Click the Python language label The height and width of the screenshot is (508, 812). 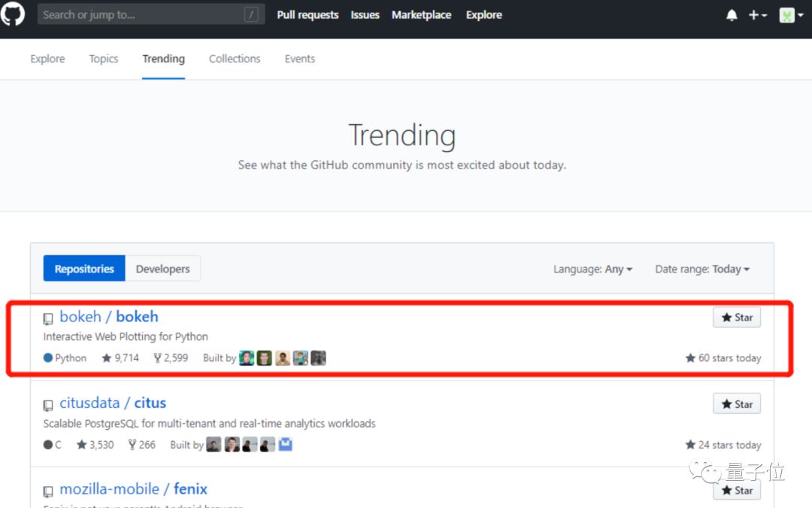tap(65, 357)
